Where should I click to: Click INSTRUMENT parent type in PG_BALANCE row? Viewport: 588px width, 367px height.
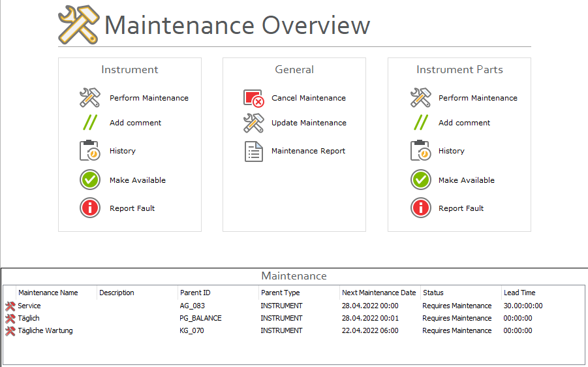[281, 318]
